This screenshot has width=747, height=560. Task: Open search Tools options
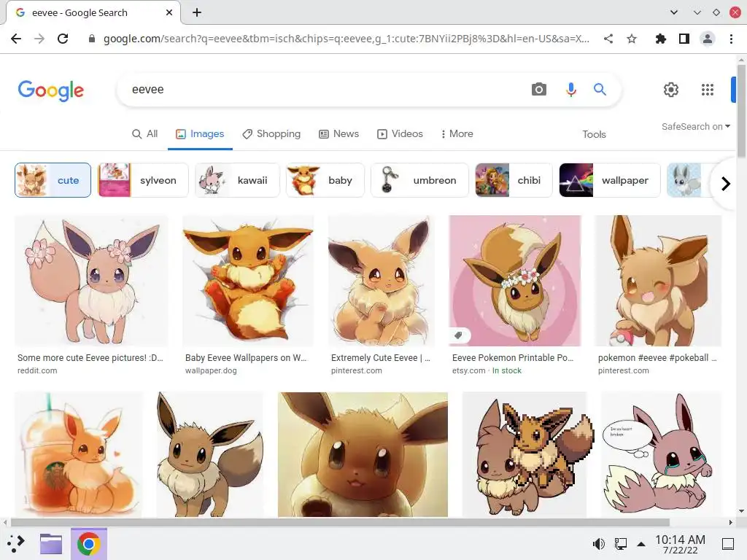coord(594,134)
